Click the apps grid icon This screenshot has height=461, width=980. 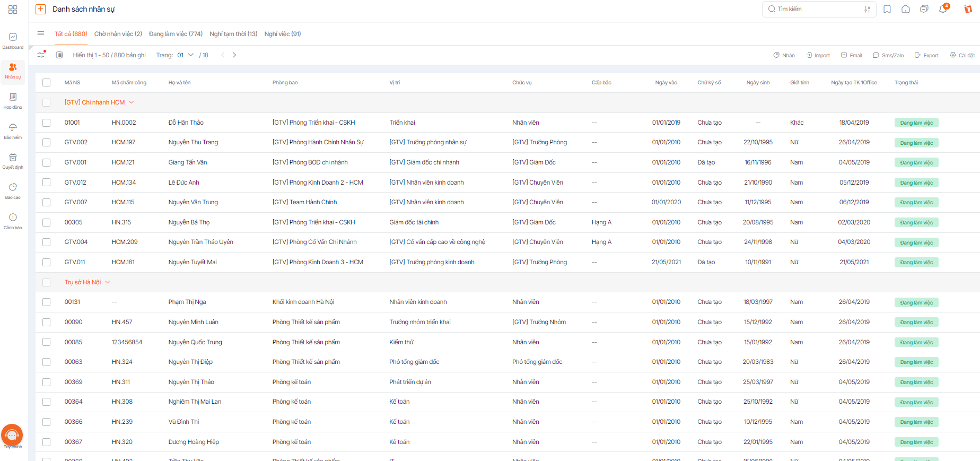coord(13,10)
